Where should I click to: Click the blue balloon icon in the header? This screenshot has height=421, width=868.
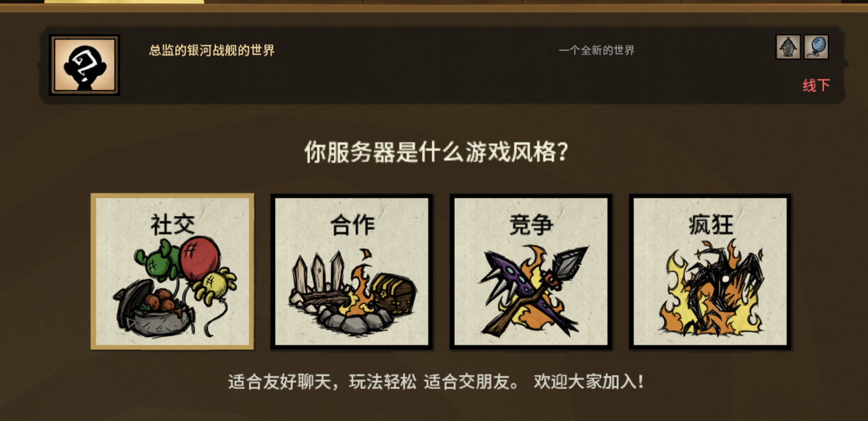(x=816, y=47)
